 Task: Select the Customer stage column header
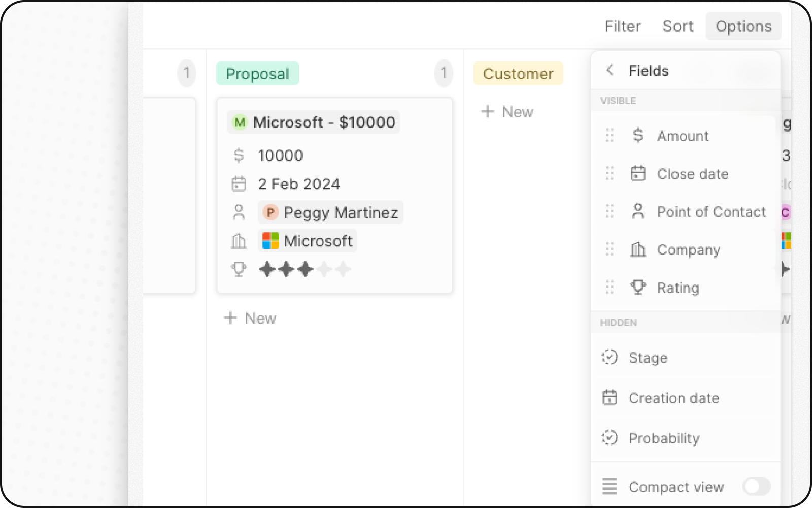click(x=518, y=74)
